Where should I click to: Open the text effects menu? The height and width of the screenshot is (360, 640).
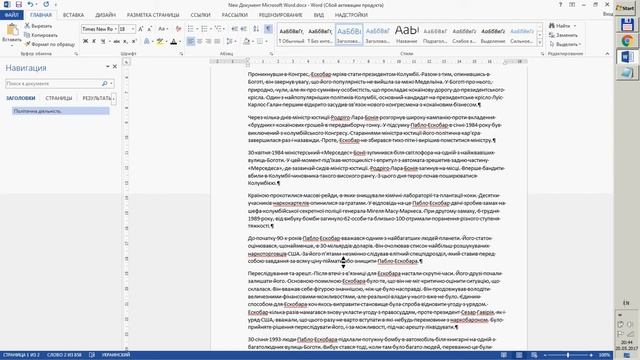(x=147, y=41)
